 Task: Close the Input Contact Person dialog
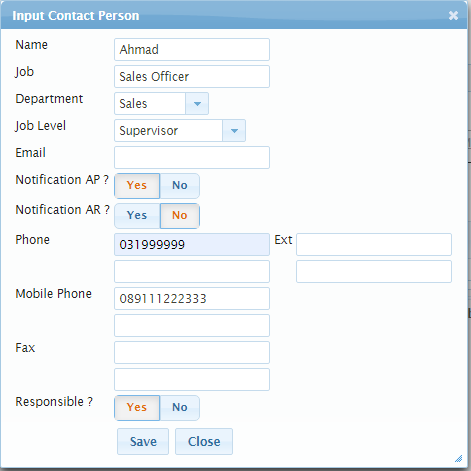click(x=453, y=15)
